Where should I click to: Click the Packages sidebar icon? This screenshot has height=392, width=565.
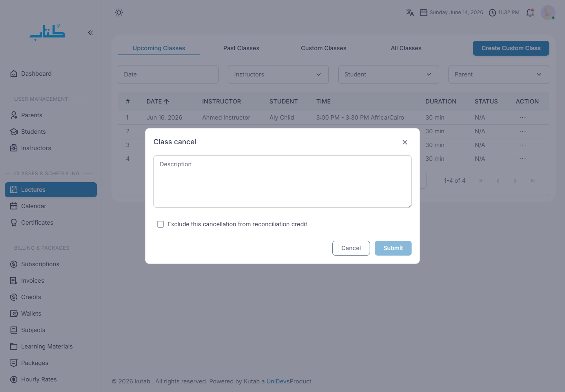point(14,363)
